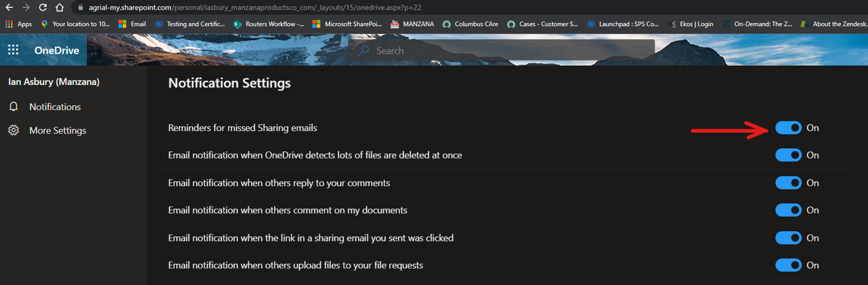Screen dimensions: 868x285
Task: Open the MANZANA bookmark
Action: tap(412, 24)
